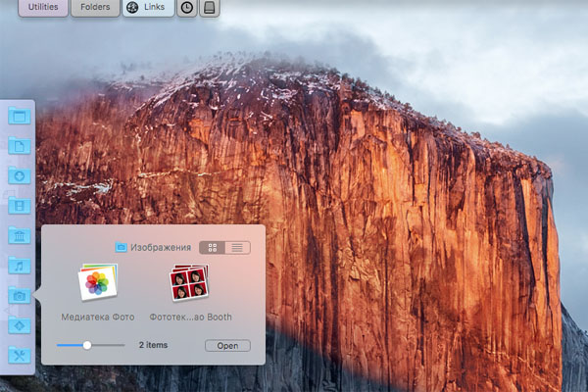The image size is (588, 392).
Task: Switch to list view
Action: (237, 248)
